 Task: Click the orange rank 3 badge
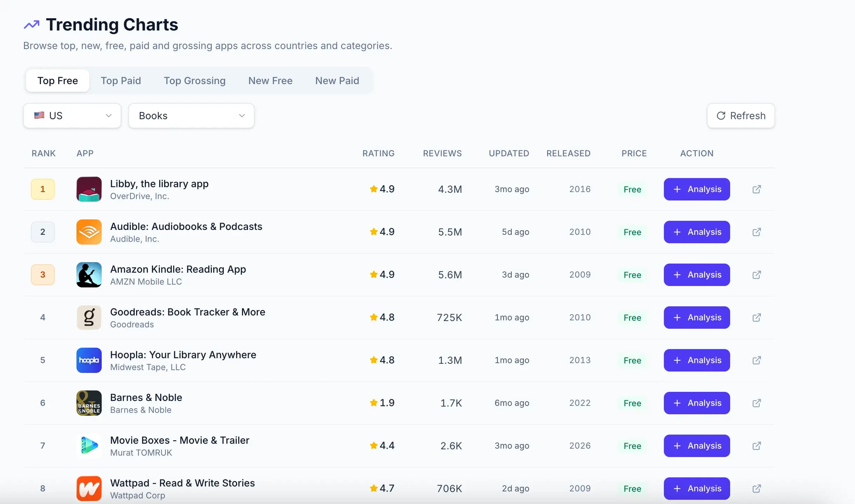[43, 275]
